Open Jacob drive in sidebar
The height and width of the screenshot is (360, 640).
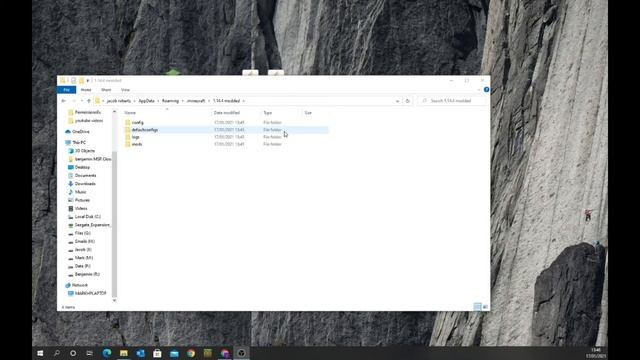tap(80, 249)
